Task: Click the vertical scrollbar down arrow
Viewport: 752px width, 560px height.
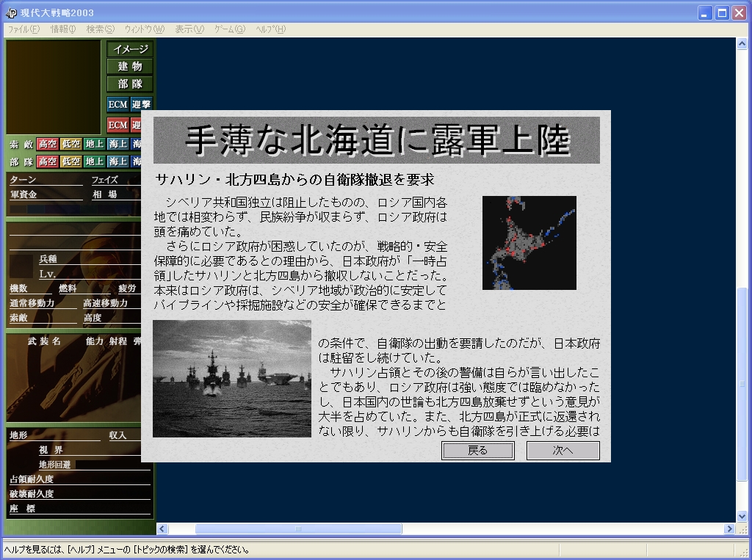Action: coord(742,516)
